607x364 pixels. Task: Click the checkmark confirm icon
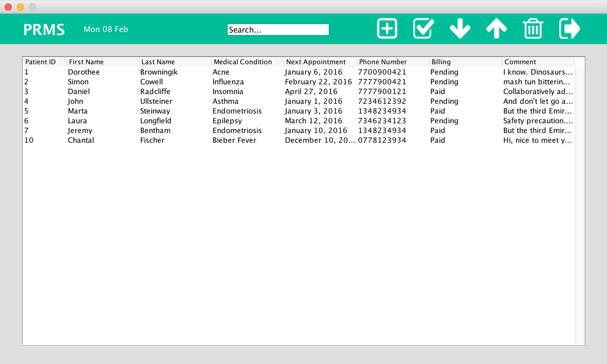tap(424, 29)
